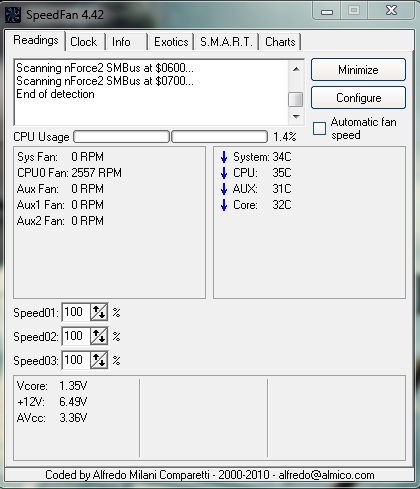
Task: Click the SpeedFan title bar app icon
Action: click(13, 15)
